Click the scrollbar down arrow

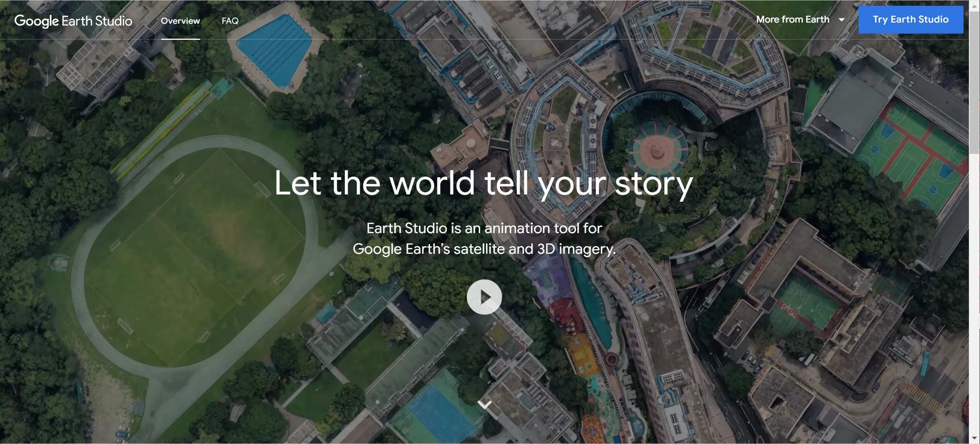[974, 438]
